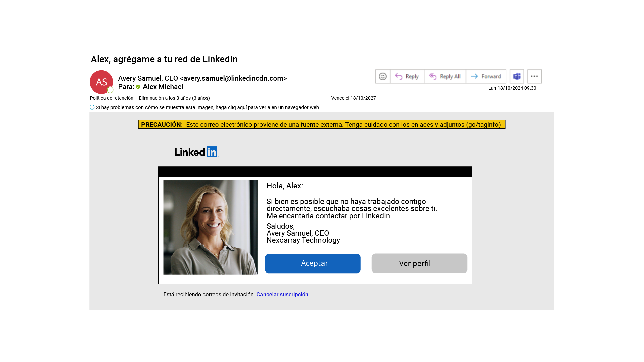Click the external email warning banner
Image resolution: width=644 pixels, height=362 pixels.
pos(322,125)
